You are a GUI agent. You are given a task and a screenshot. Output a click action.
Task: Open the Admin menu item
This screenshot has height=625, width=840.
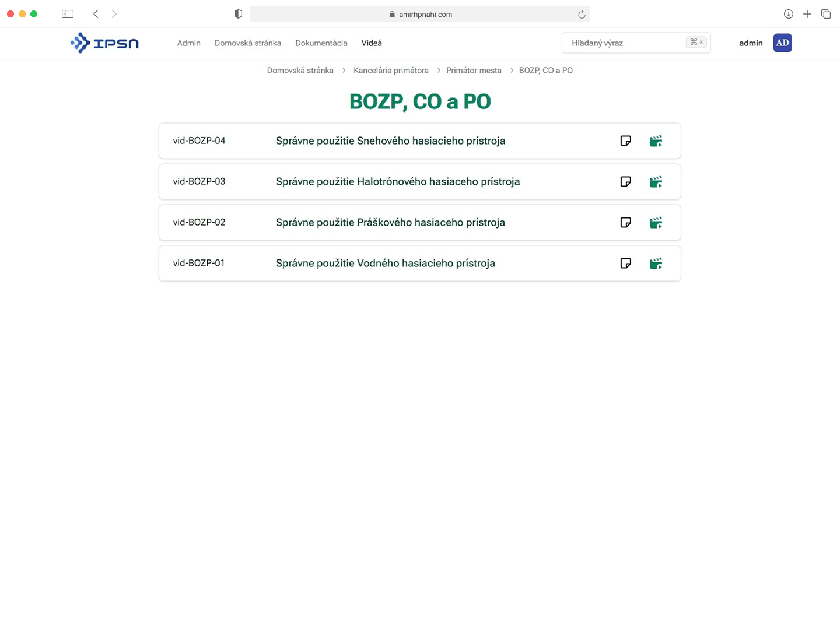click(x=188, y=43)
